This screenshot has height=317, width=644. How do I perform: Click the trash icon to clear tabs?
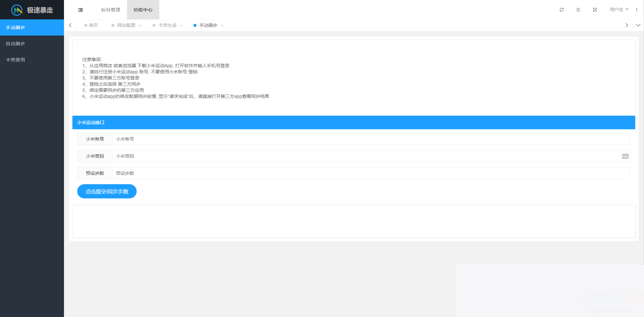(x=578, y=10)
